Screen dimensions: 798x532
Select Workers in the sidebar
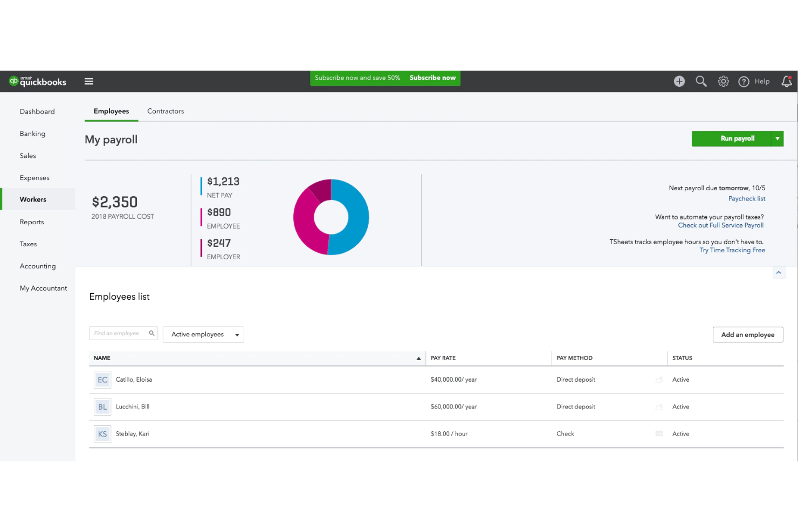[x=38, y=199]
